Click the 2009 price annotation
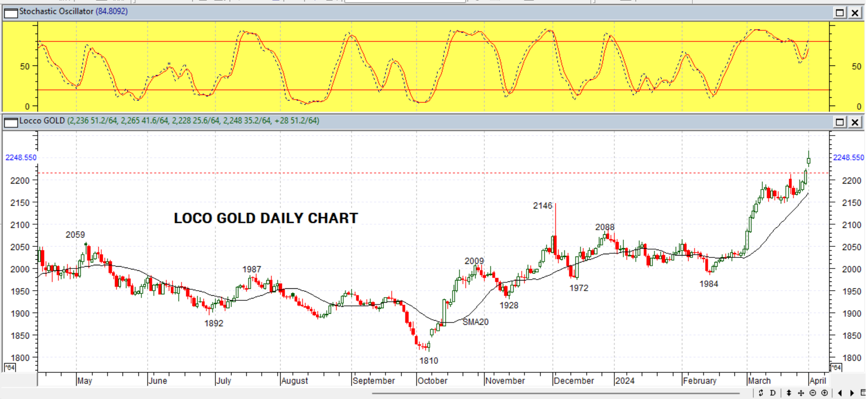This screenshot has width=868, height=399. (474, 261)
